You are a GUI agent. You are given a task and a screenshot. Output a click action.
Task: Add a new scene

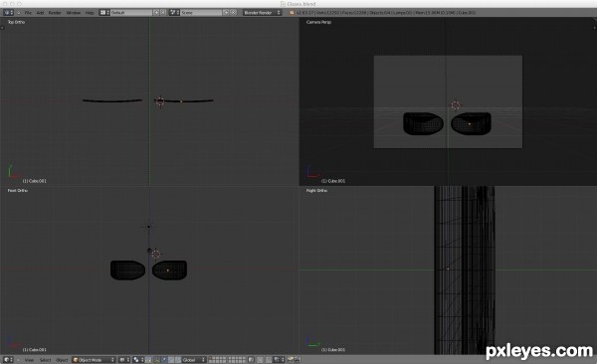(226, 13)
